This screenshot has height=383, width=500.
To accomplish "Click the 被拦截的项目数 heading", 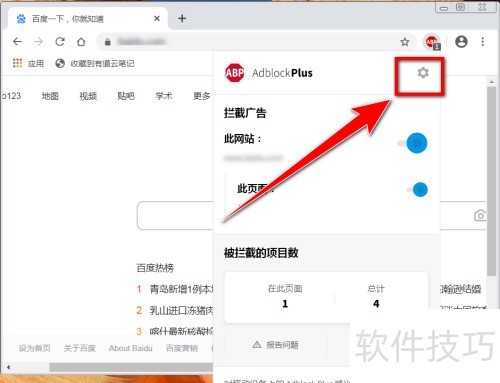I will coord(261,253).
